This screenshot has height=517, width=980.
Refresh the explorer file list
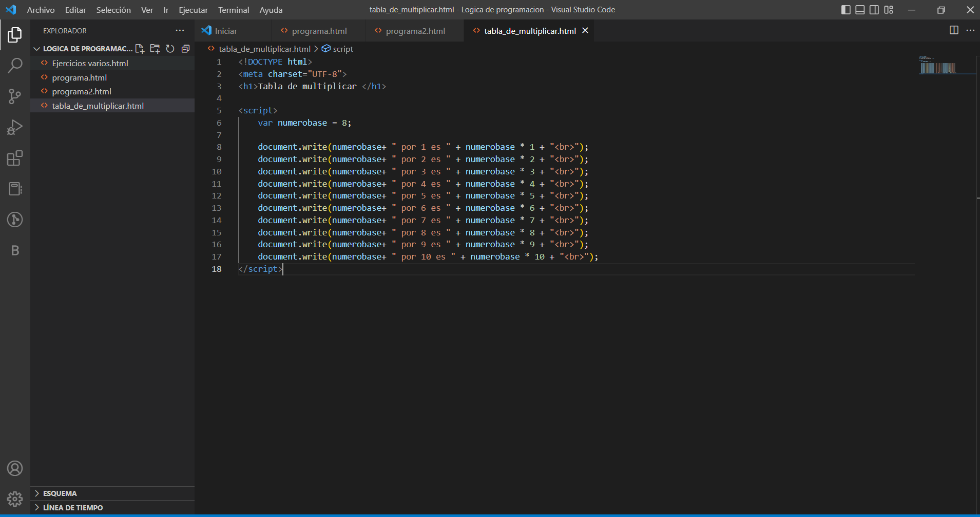[170, 49]
